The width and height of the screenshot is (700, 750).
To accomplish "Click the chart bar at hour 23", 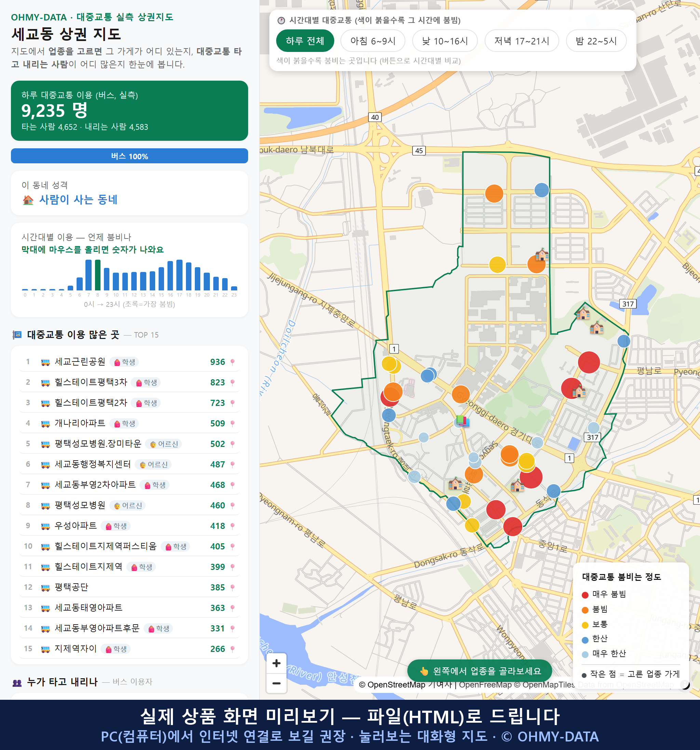I will (234, 288).
